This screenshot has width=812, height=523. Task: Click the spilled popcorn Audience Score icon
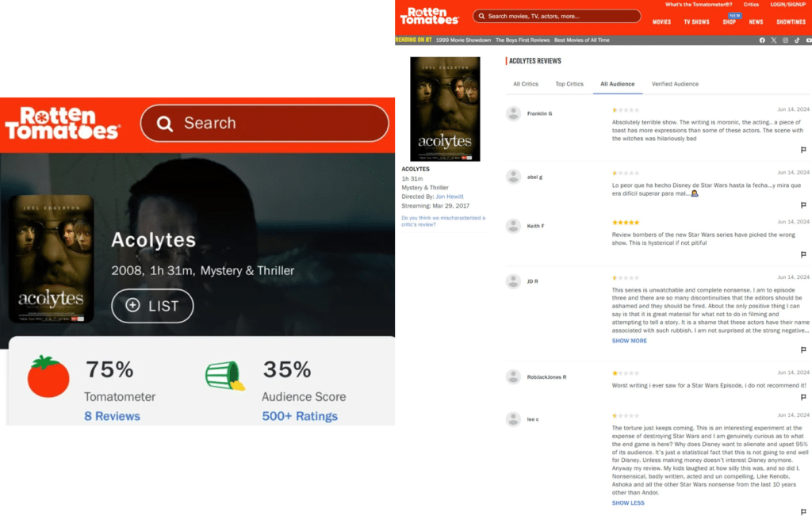225,376
